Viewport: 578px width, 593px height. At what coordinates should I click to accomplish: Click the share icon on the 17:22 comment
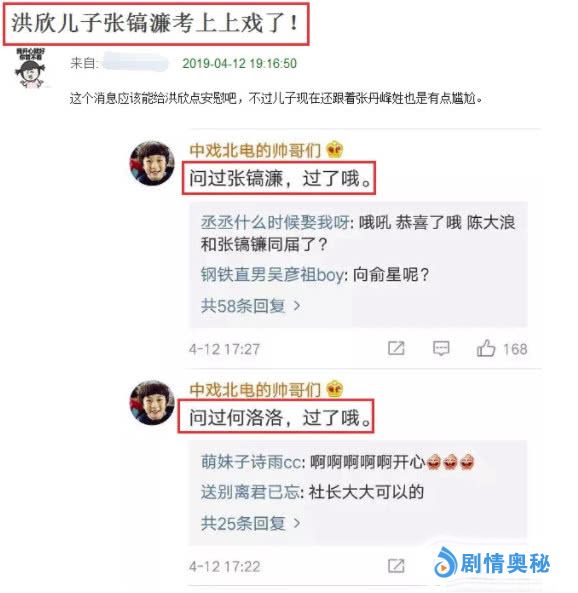pos(396,566)
